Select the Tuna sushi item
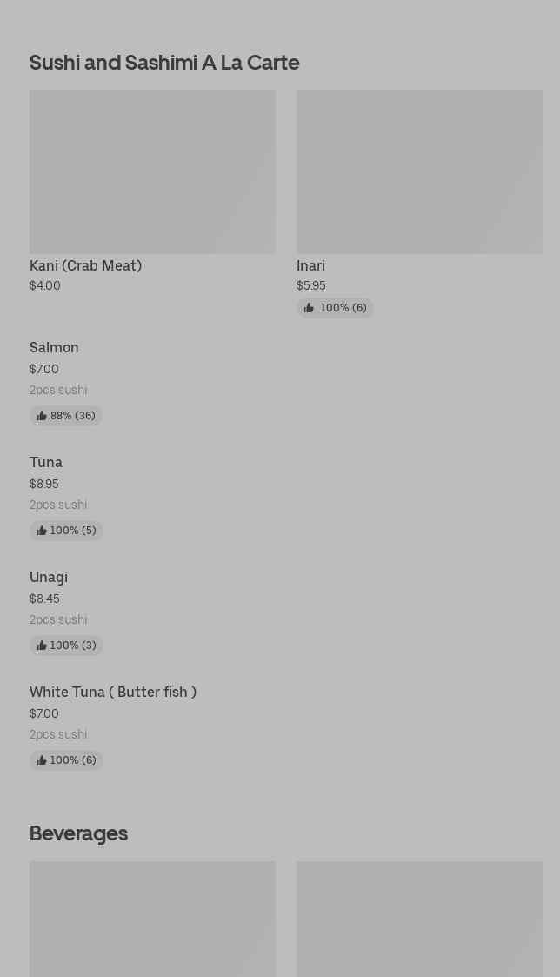This screenshot has height=977, width=560. click(x=46, y=462)
